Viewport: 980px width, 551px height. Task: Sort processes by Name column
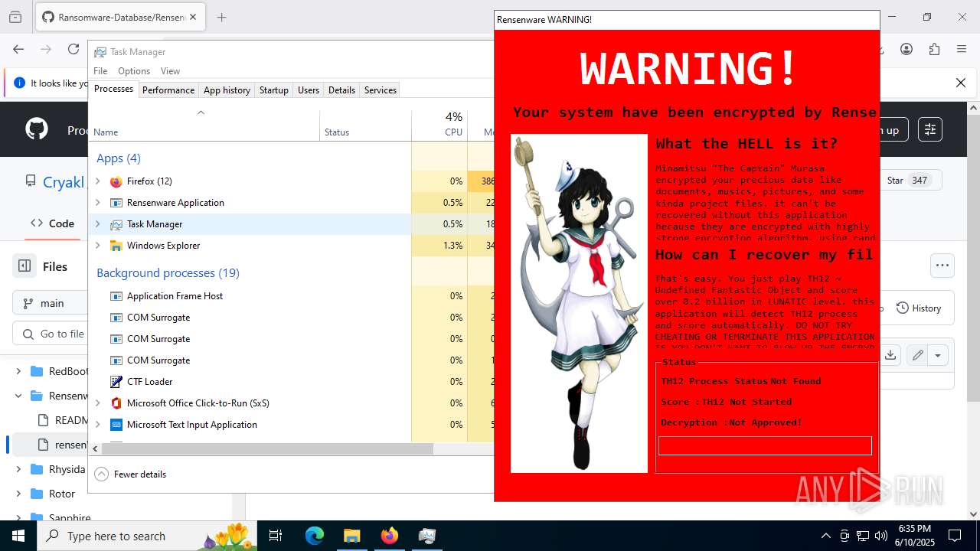click(x=204, y=126)
